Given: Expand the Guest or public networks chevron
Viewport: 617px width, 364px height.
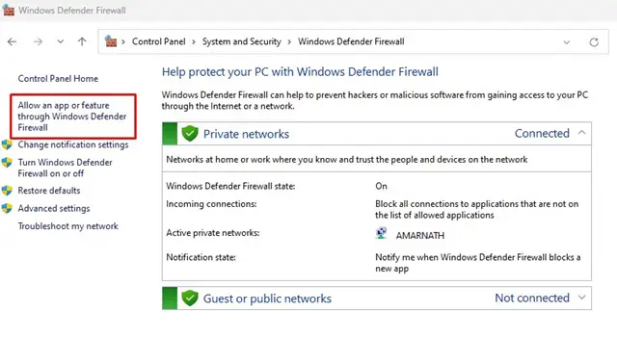Looking at the screenshot, I should (x=582, y=298).
